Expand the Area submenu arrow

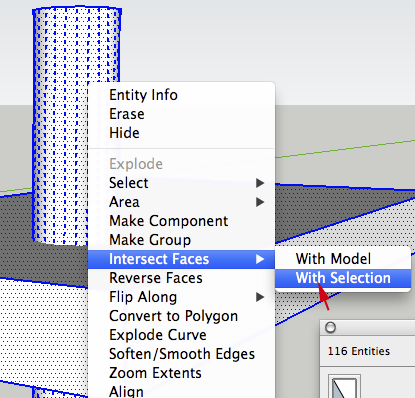[260, 202]
